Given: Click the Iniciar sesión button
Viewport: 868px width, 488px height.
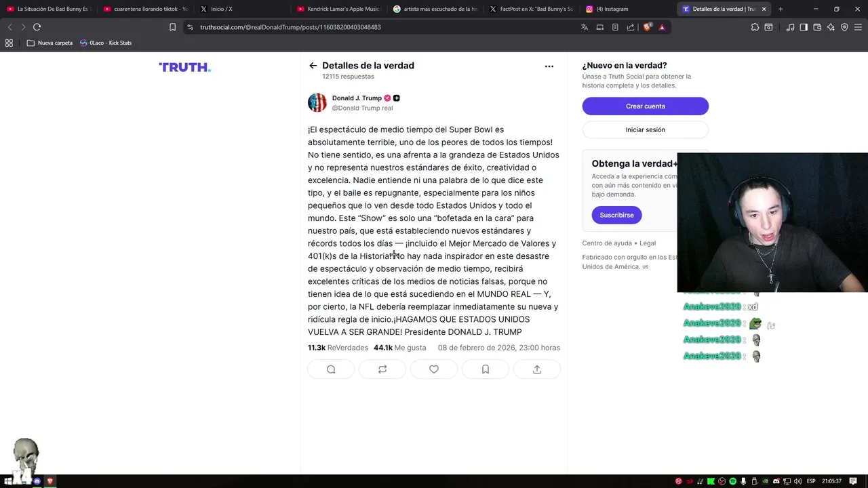Looking at the screenshot, I should point(646,129).
